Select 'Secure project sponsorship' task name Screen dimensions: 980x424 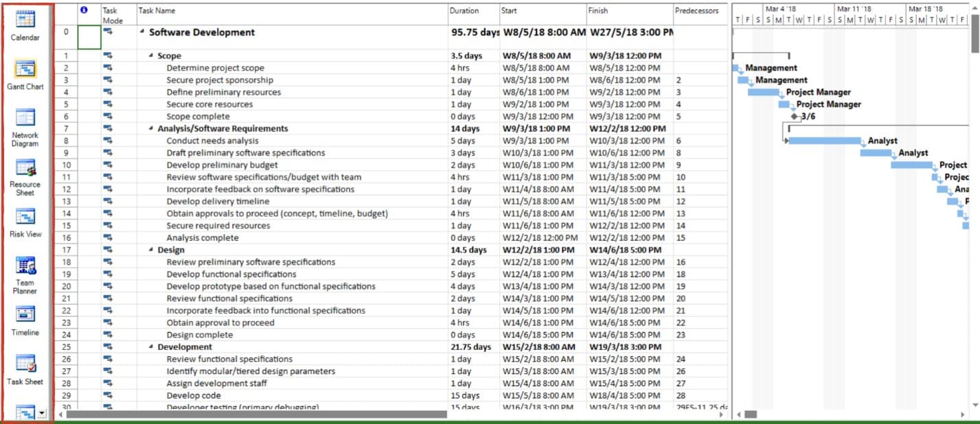point(220,80)
